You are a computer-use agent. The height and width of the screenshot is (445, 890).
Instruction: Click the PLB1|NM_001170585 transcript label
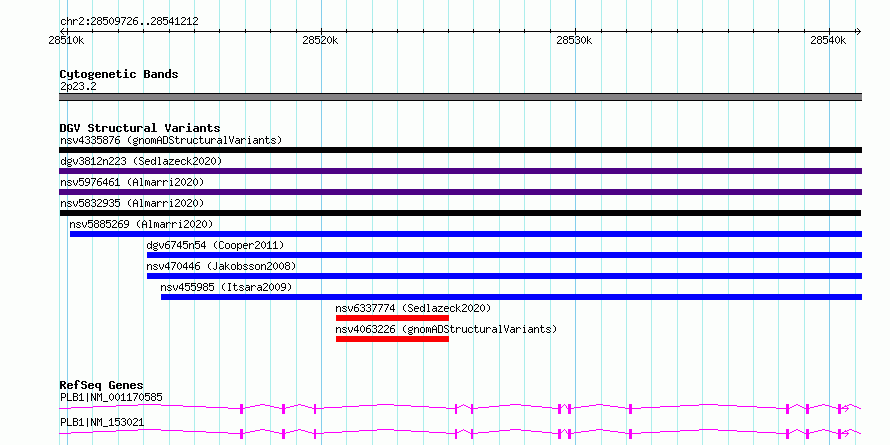pyautogui.click(x=111, y=397)
